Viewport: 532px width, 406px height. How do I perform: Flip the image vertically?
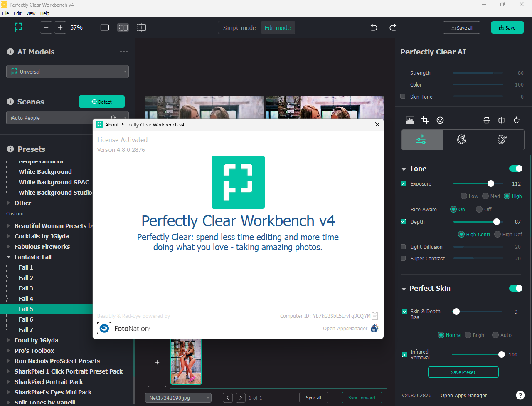click(x=487, y=120)
